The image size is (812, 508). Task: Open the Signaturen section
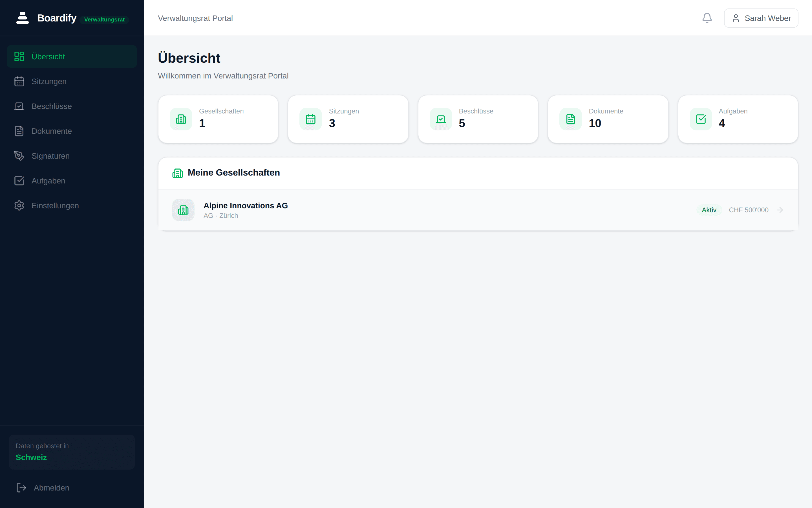pos(72,156)
